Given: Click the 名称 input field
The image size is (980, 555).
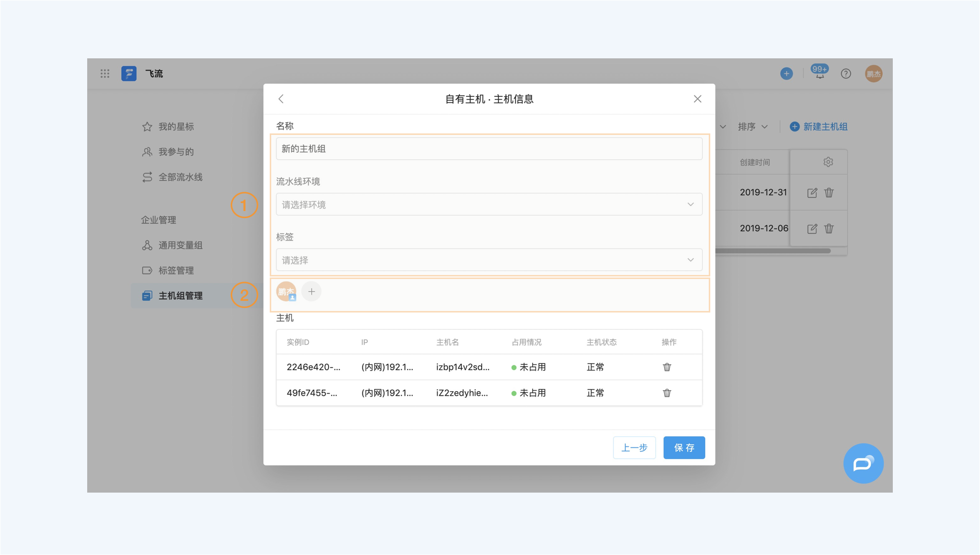Looking at the screenshot, I should click(489, 149).
